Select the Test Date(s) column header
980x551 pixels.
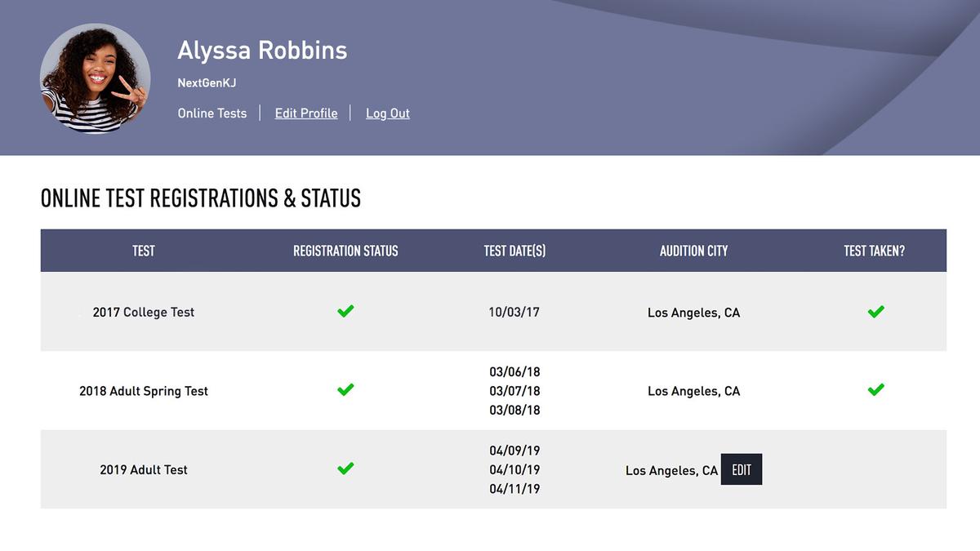(x=514, y=251)
